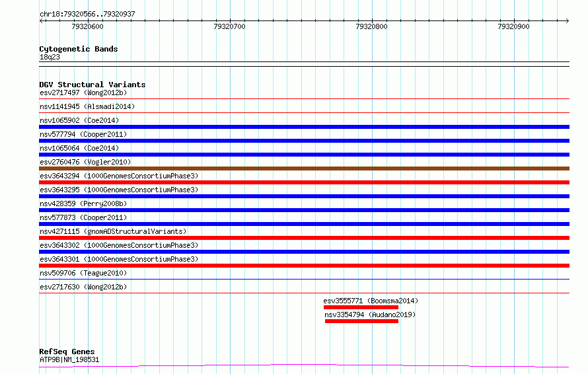Click the RefSeq Genes track title

pyautogui.click(x=67, y=352)
